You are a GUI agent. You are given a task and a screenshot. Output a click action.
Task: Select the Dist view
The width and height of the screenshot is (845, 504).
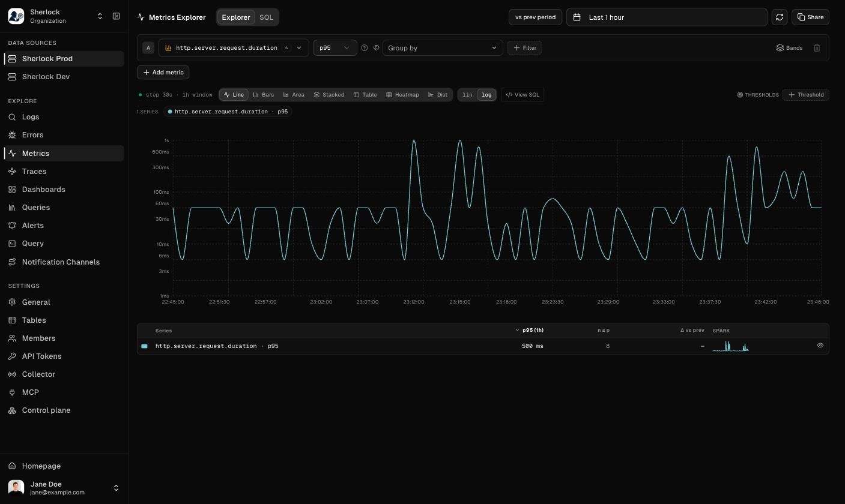(438, 95)
